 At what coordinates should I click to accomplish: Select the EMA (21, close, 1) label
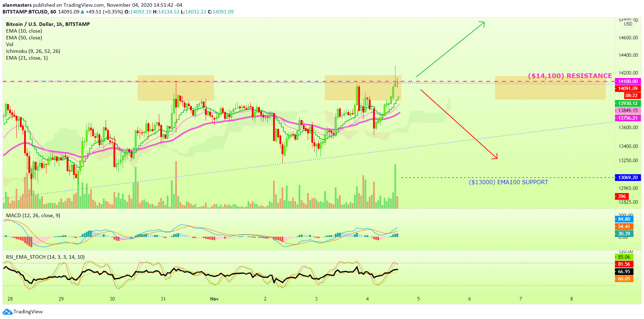pos(27,58)
